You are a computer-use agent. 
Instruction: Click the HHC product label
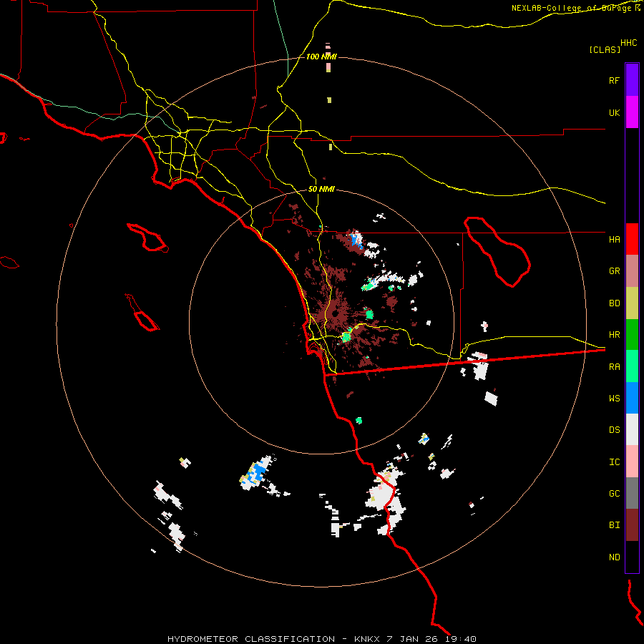tap(628, 43)
